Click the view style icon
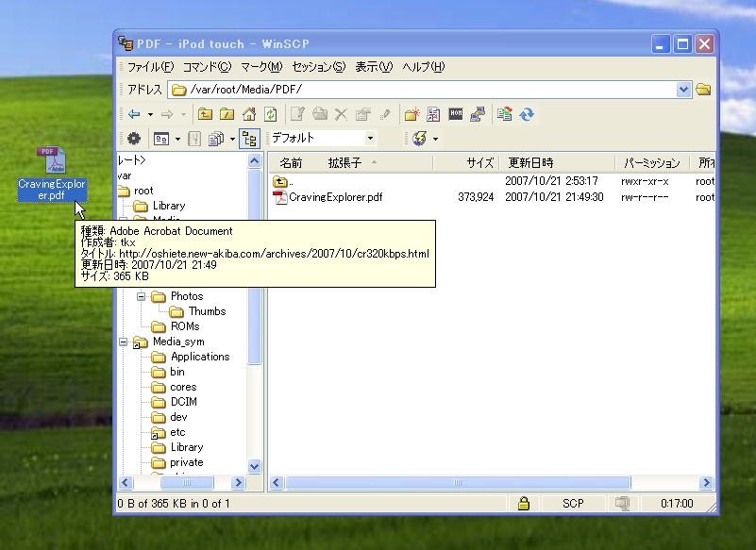 tap(161, 139)
